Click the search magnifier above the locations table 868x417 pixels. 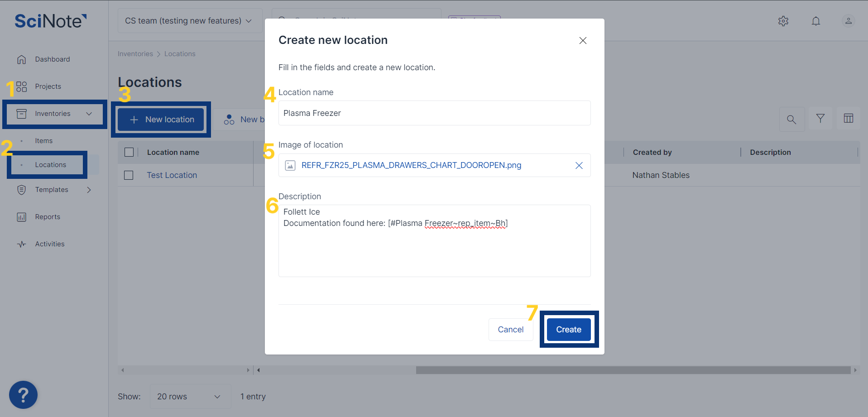click(x=791, y=119)
